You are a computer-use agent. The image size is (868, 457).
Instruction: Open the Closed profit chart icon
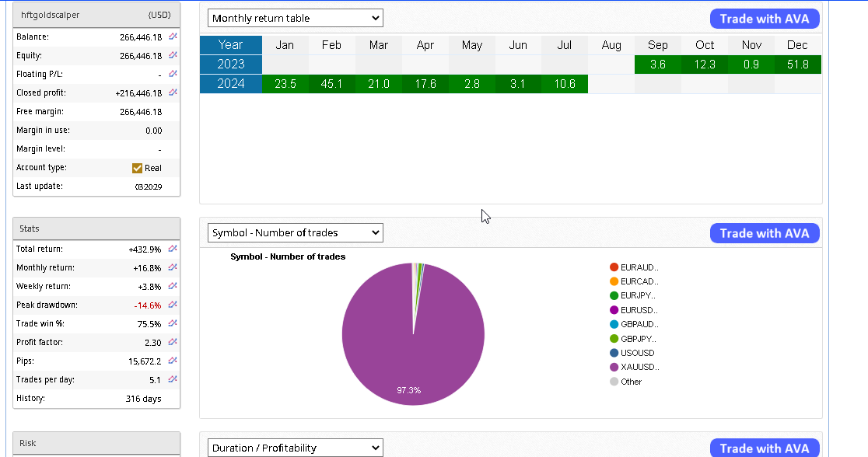(173, 92)
